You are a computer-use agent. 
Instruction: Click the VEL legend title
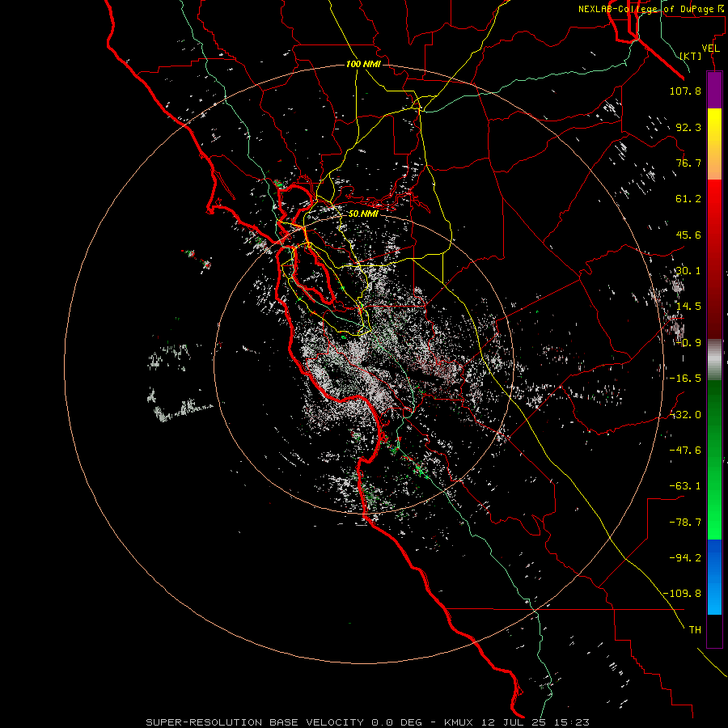pyautogui.click(x=710, y=49)
